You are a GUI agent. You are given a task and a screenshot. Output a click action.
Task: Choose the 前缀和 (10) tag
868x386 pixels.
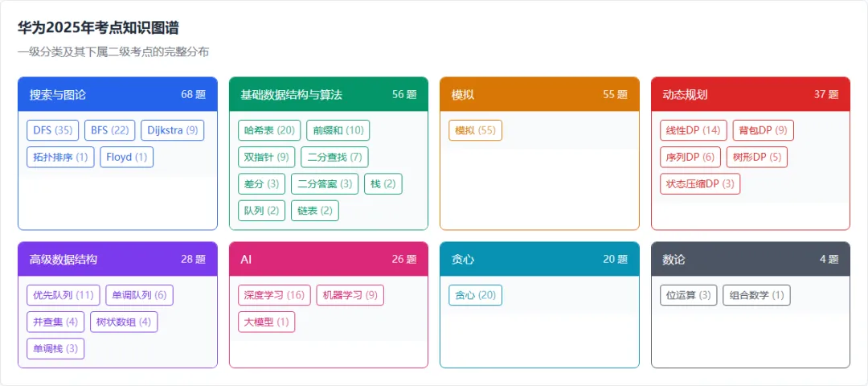[x=338, y=130]
